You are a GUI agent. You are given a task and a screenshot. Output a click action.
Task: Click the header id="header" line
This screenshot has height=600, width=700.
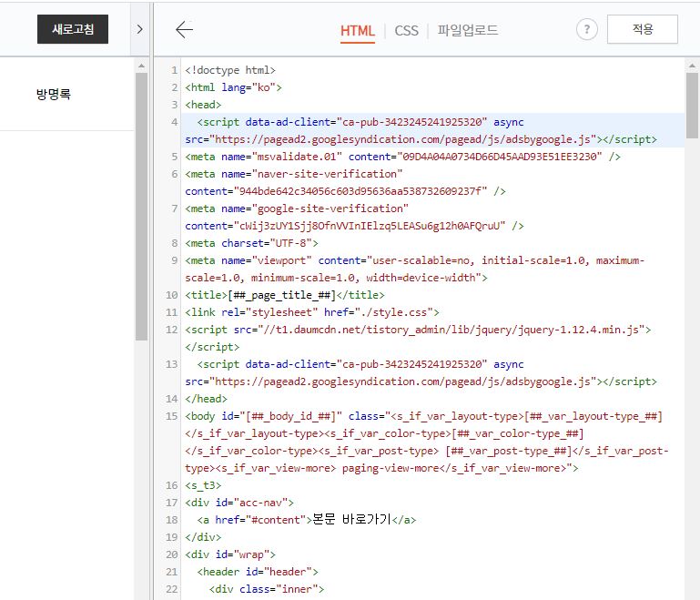(258, 572)
